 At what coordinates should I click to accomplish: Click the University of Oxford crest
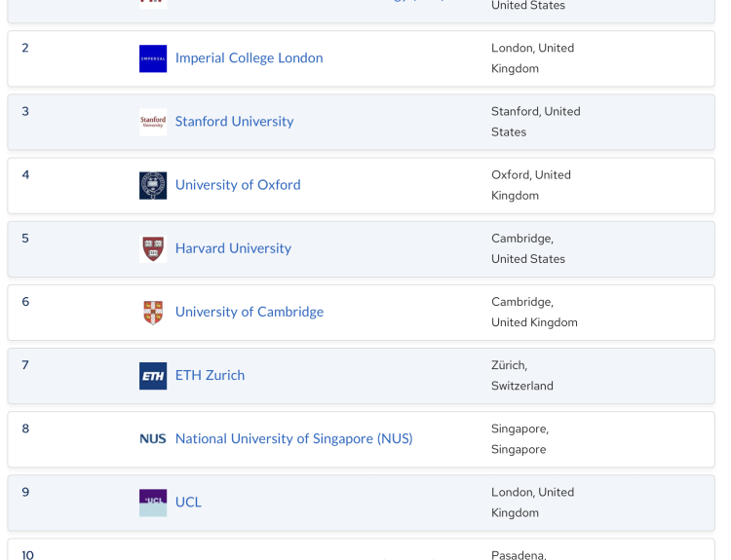(x=153, y=185)
